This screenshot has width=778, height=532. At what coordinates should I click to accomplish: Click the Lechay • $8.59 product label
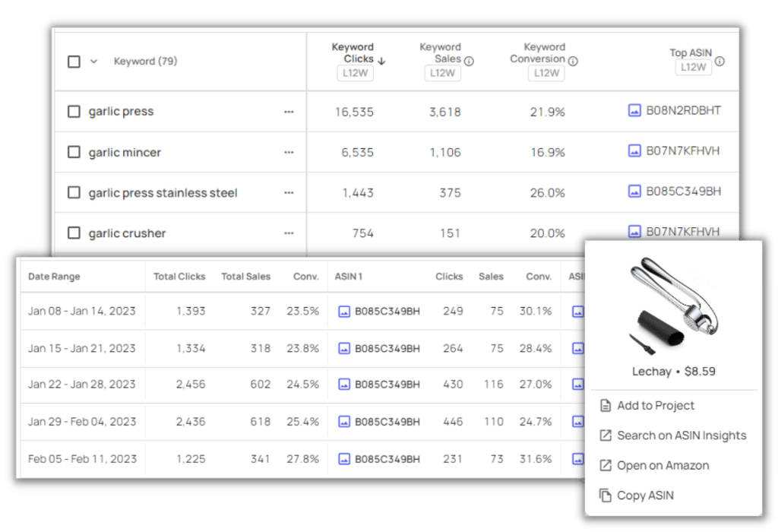point(674,371)
